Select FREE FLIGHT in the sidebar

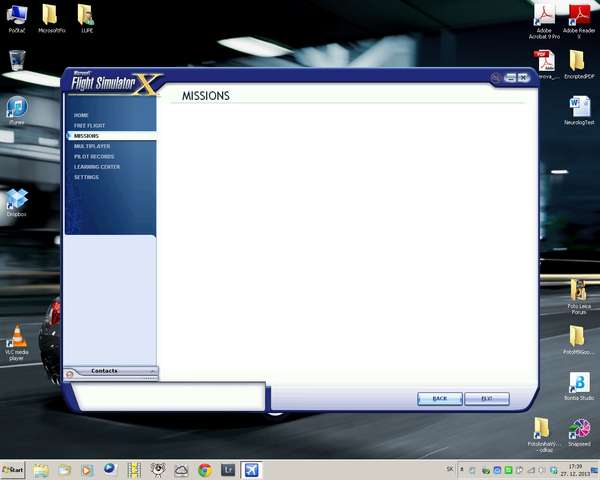89,126
